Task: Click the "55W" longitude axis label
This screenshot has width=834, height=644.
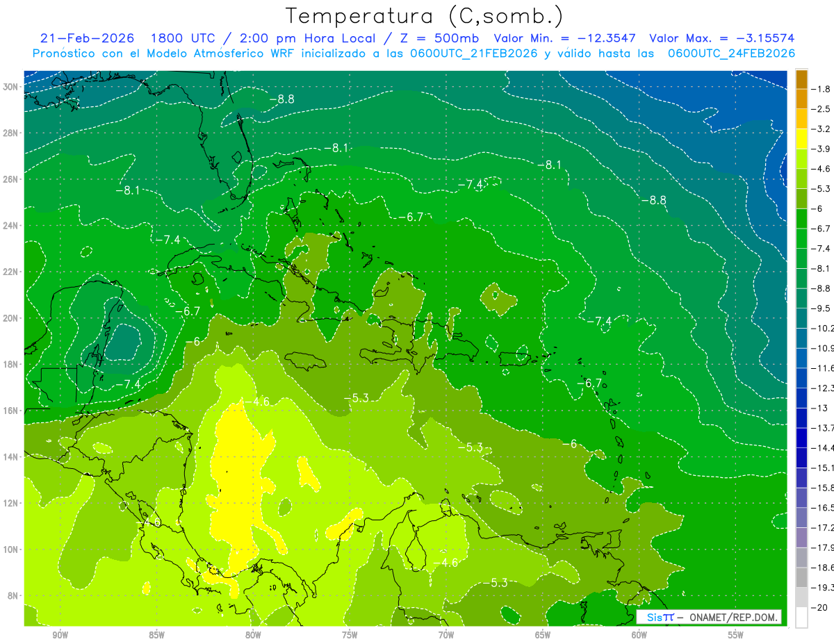Action: 735,635
